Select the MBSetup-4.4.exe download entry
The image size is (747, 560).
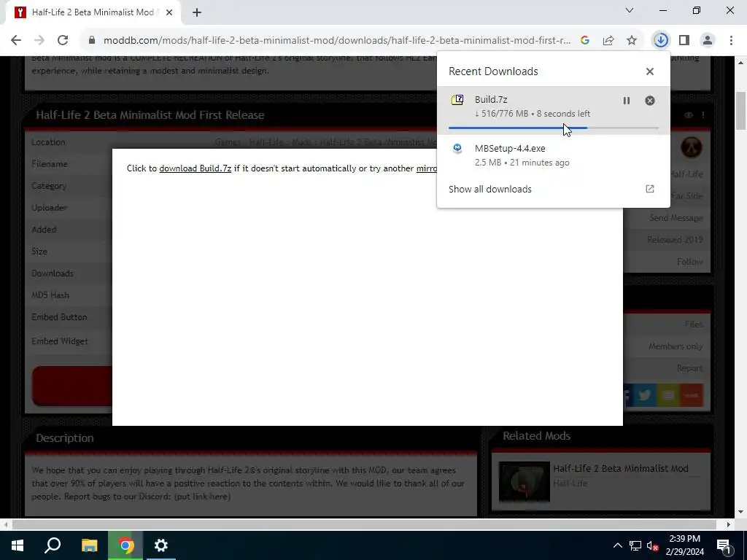553,155
